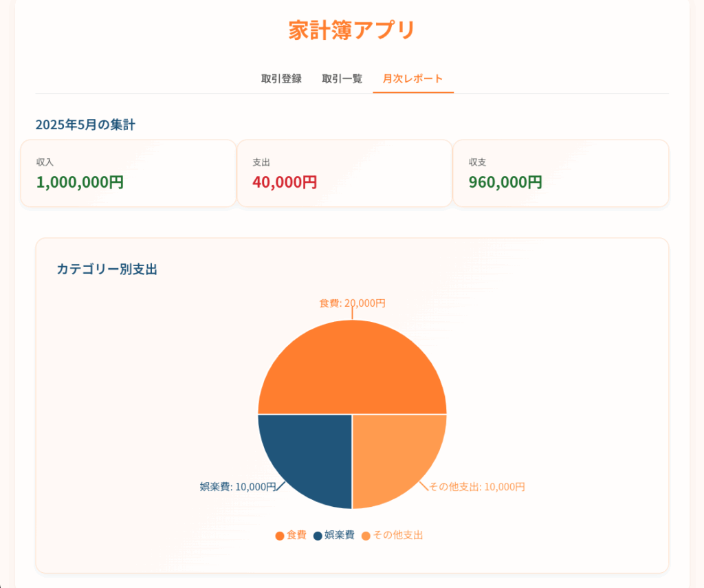
Task: Click the 収入 card label
Action: (45, 162)
